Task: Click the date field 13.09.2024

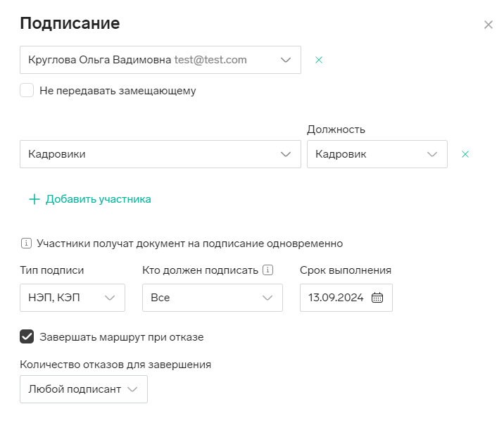Action: [336, 298]
